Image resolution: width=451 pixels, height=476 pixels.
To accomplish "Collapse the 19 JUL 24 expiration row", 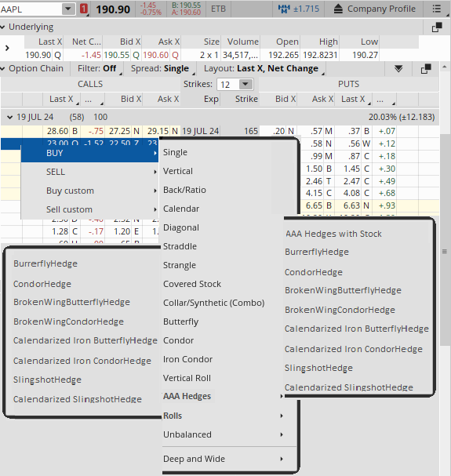I will click(9, 117).
